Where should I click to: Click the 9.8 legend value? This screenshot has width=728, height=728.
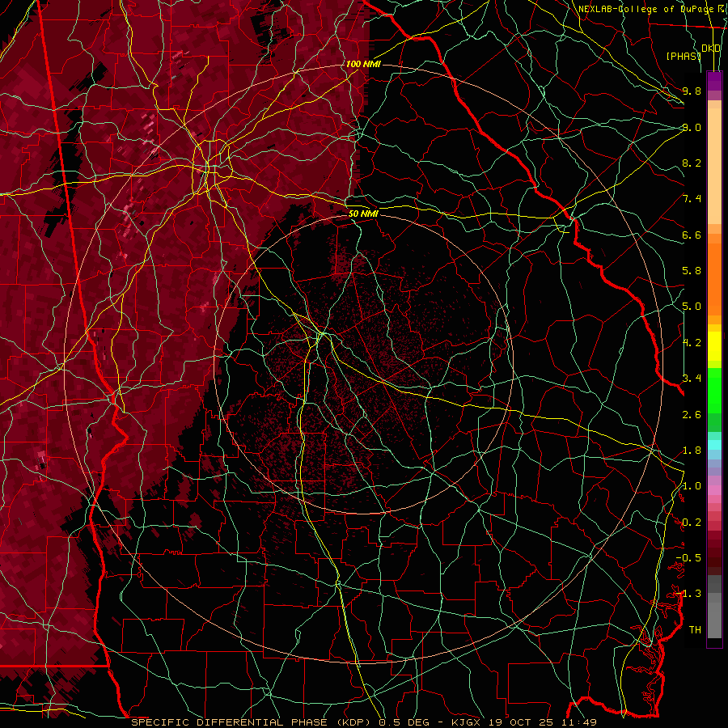(x=692, y=91)
